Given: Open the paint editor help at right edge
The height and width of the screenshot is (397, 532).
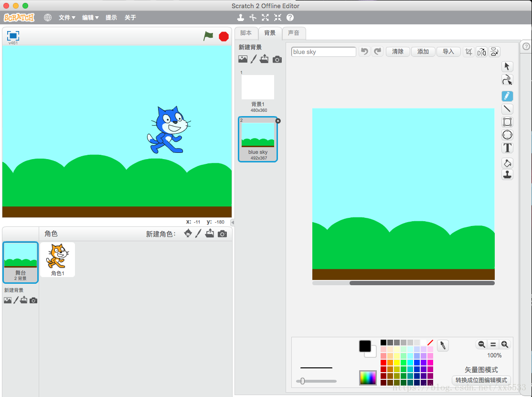Looking at the screenshot, I should (x=526, y=46).
